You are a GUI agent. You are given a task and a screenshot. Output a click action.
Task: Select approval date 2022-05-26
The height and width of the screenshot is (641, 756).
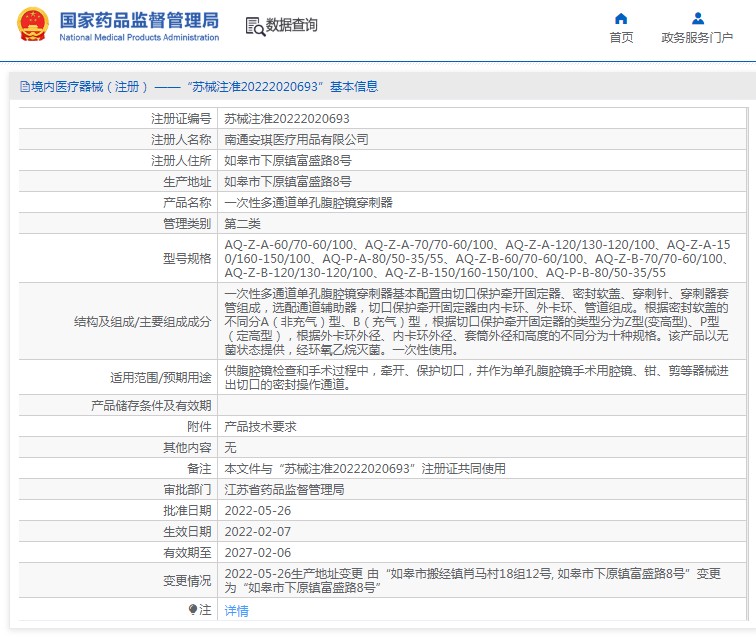pyautogui.click(x=258, y=511)
